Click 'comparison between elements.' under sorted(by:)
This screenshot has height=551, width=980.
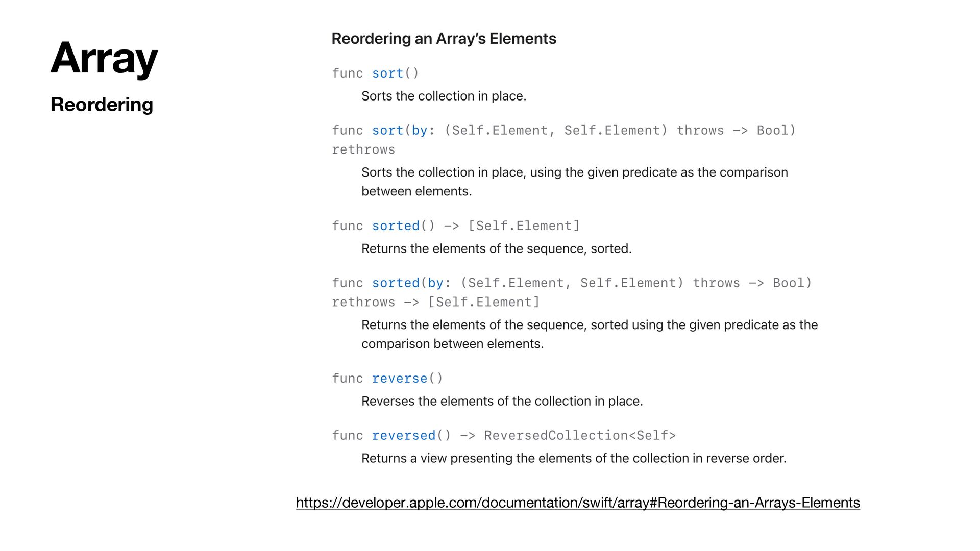coord(453,344)
